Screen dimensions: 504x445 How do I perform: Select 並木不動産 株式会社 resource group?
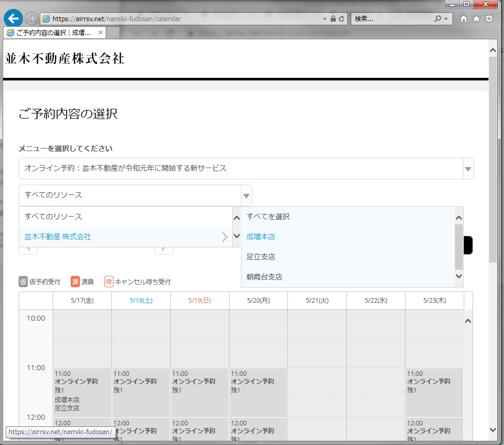pos(125,237)
